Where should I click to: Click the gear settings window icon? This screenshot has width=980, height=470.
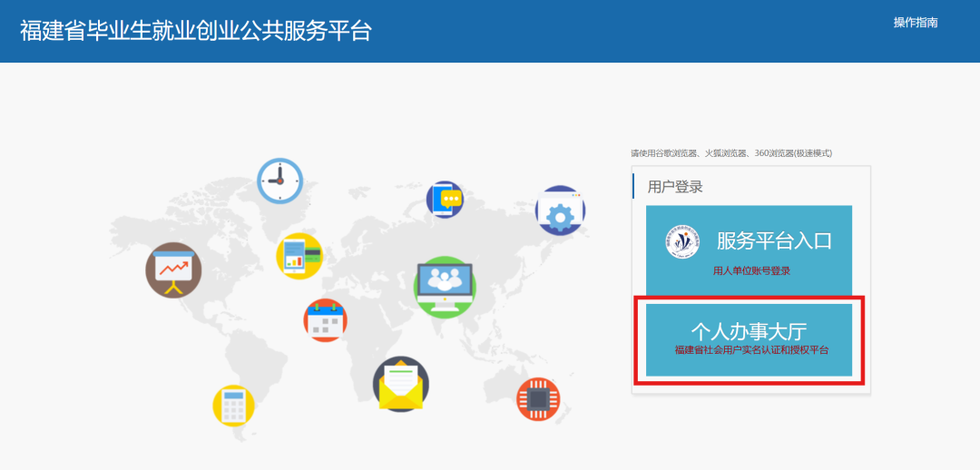[560, 210]
